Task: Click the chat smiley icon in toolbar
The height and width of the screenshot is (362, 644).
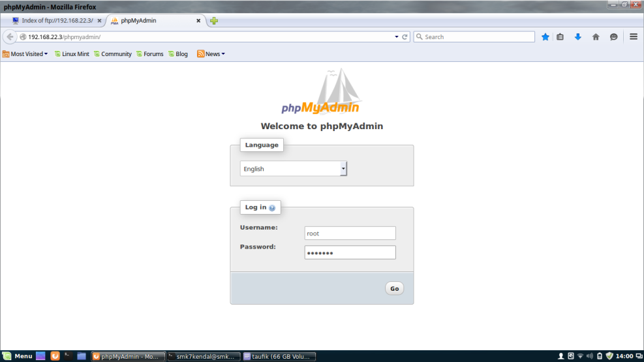Action: click(613, 37)
